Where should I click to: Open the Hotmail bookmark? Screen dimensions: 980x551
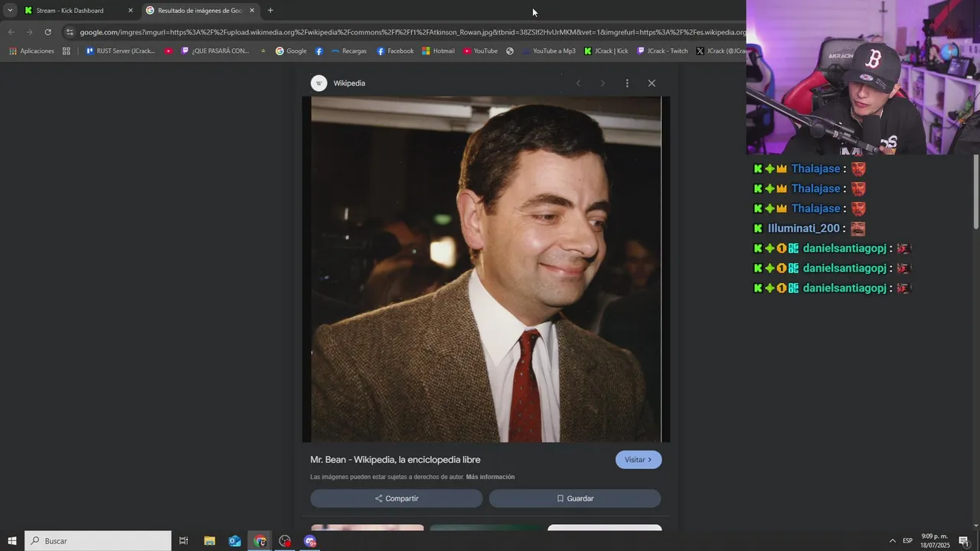[438, 51]
